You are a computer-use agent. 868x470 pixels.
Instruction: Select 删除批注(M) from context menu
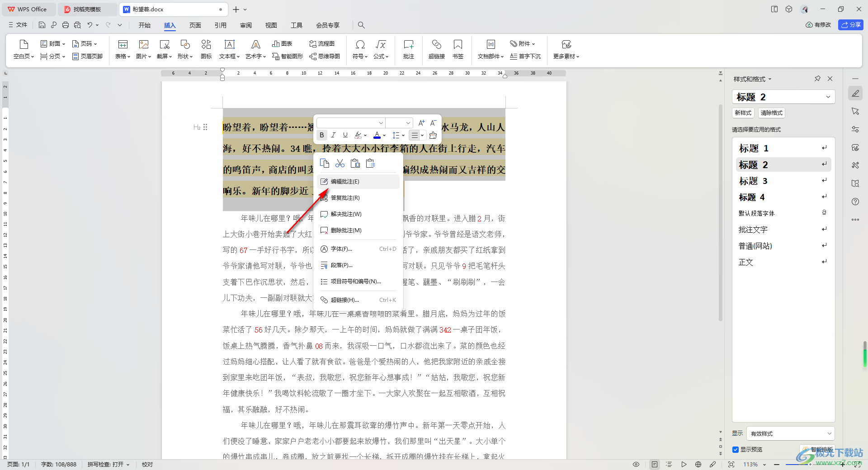click(x=358, y=230)
